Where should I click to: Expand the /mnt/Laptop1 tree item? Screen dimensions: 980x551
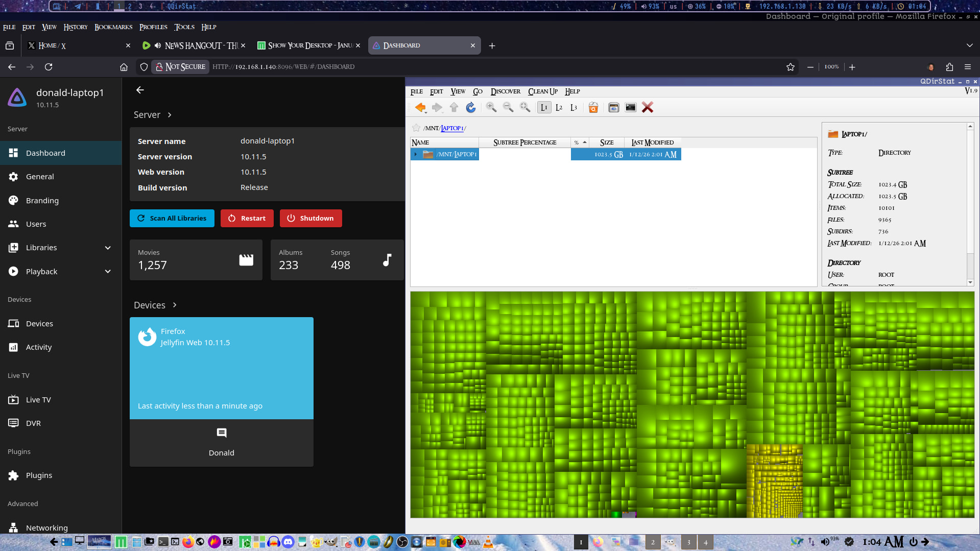416,154
